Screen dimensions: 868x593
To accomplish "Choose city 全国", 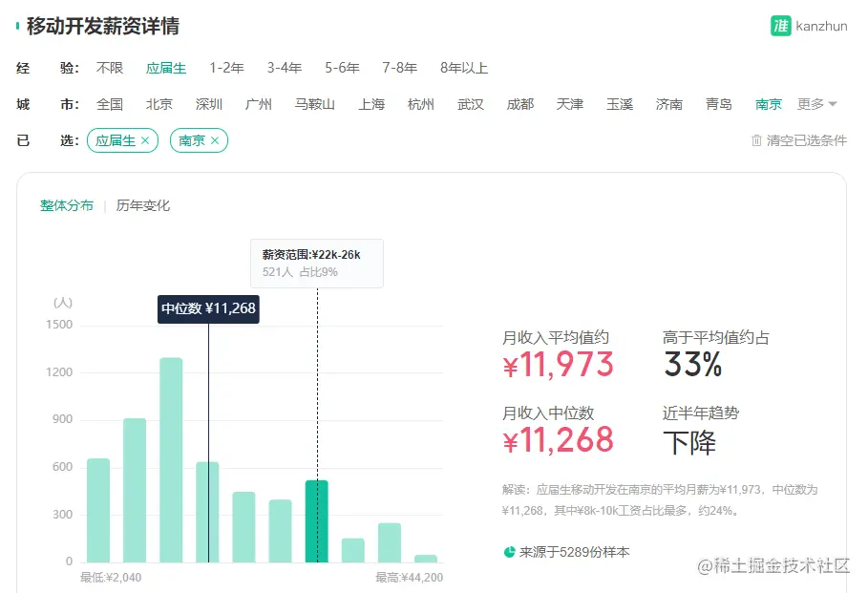I will click(x=110, y=104).
